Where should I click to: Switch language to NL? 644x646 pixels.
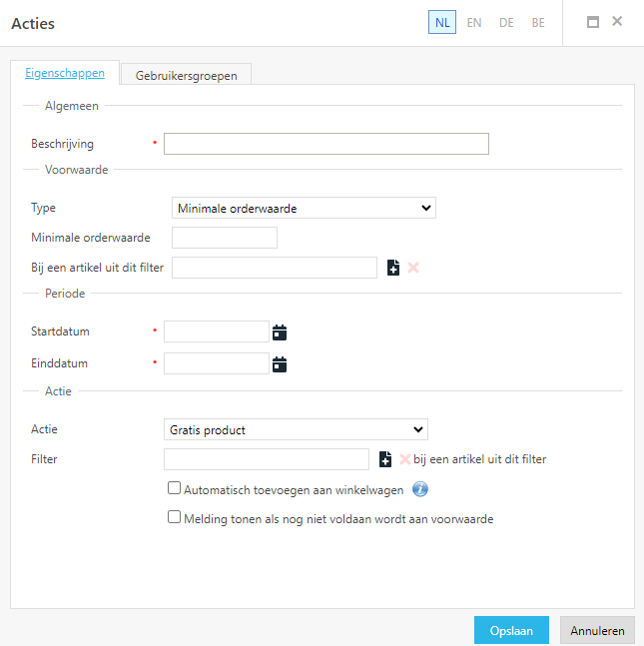[x=442, y=22]
